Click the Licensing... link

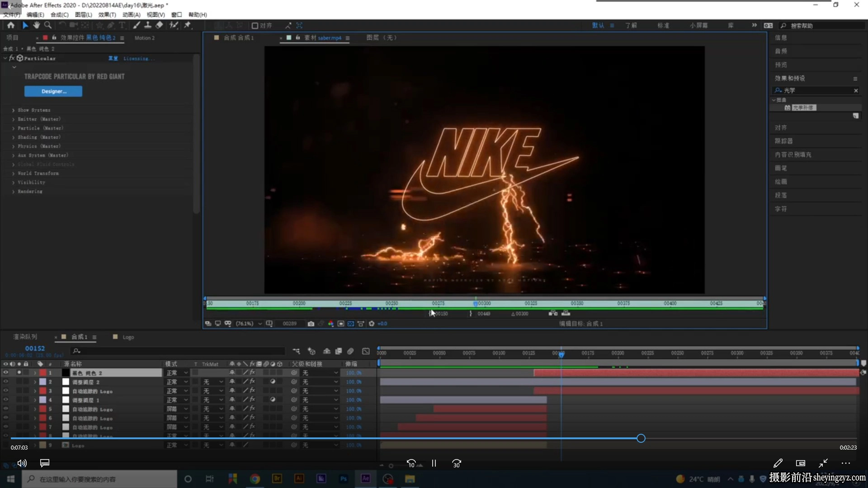coord(139,59)
